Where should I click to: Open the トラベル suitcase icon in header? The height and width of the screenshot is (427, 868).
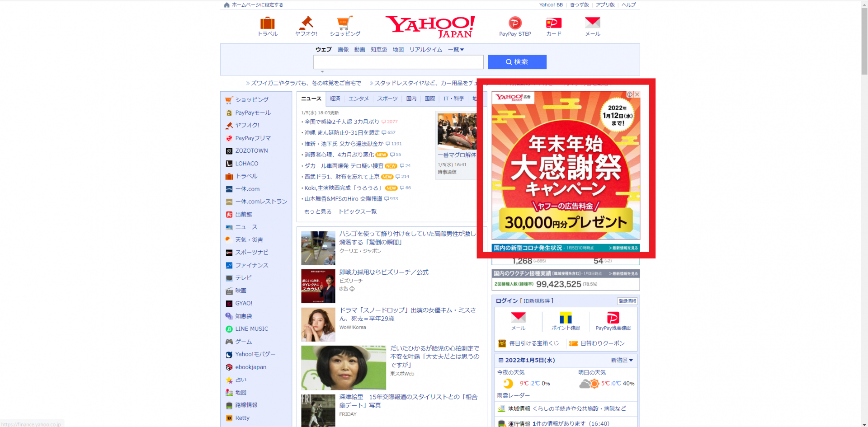point(268,23)
